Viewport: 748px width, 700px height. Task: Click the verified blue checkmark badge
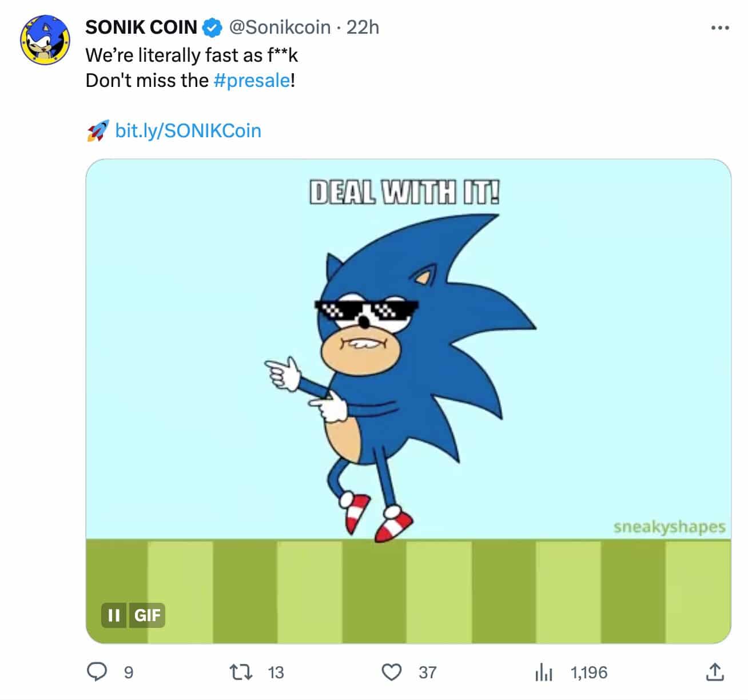[212, 26]
